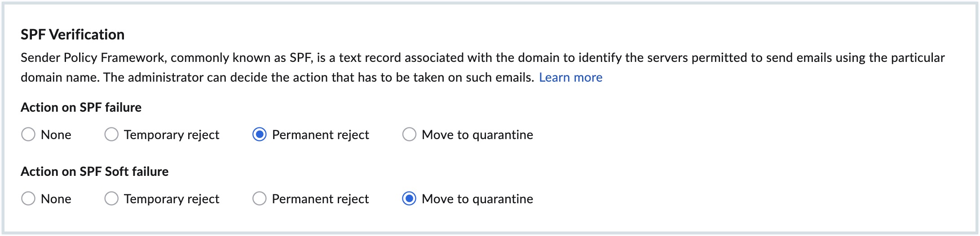Set SPF failure radio to Move to quarantine
980x236 pixels.
(409, 134)
